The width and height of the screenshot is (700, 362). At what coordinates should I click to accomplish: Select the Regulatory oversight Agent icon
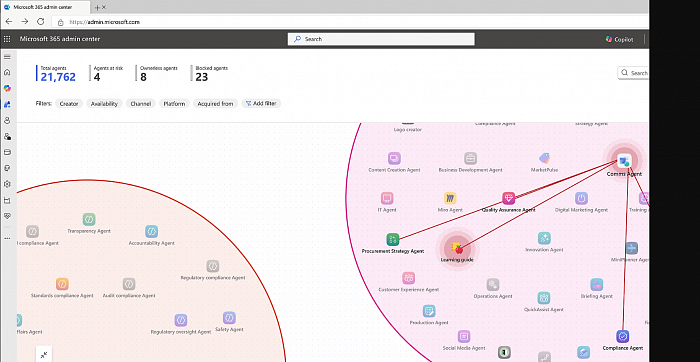click(x=180, y=320)
